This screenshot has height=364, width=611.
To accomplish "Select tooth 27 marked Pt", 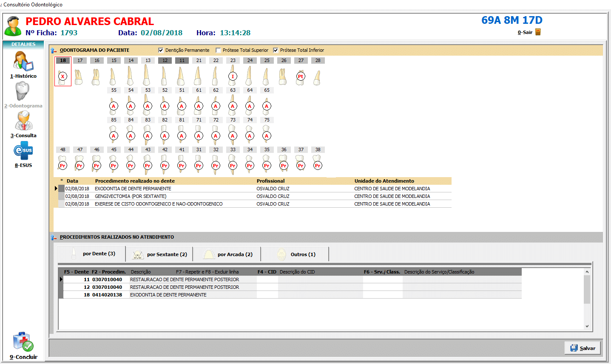I will 301,76.
